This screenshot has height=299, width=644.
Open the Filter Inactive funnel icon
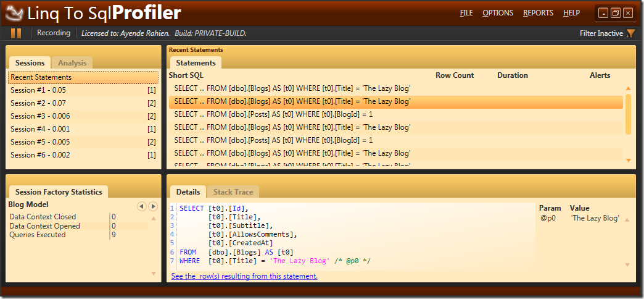(630, 34)
